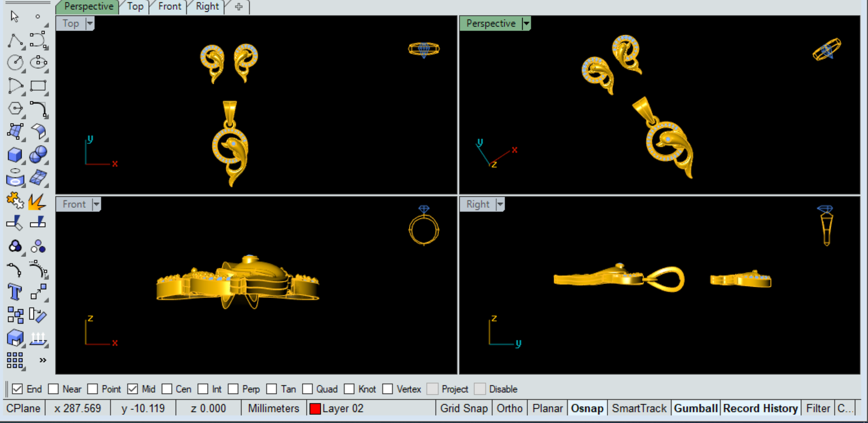Switch to the Right viewport tab
The width and height of the screenshot is (868, 423).
pos(207,7)
